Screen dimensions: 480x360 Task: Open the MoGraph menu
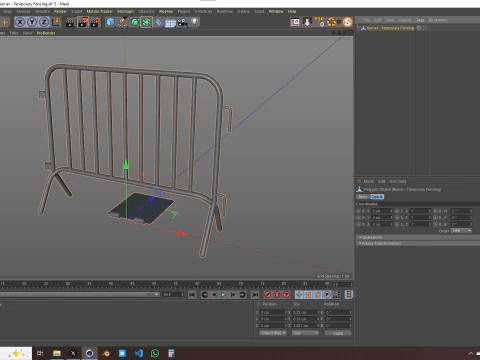point(125,11)
